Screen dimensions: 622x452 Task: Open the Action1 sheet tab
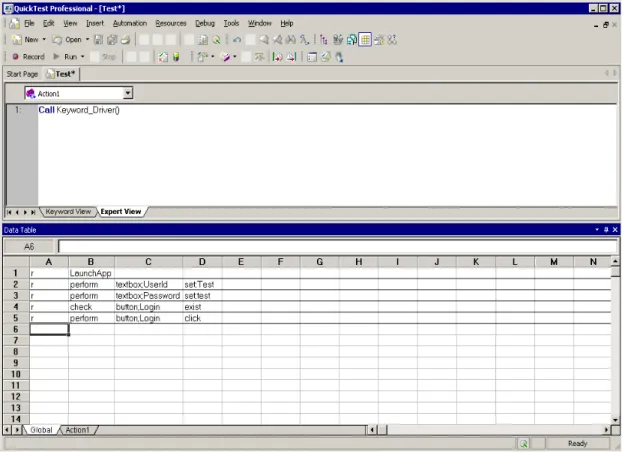pyautogui.click(x=77, y=430)
